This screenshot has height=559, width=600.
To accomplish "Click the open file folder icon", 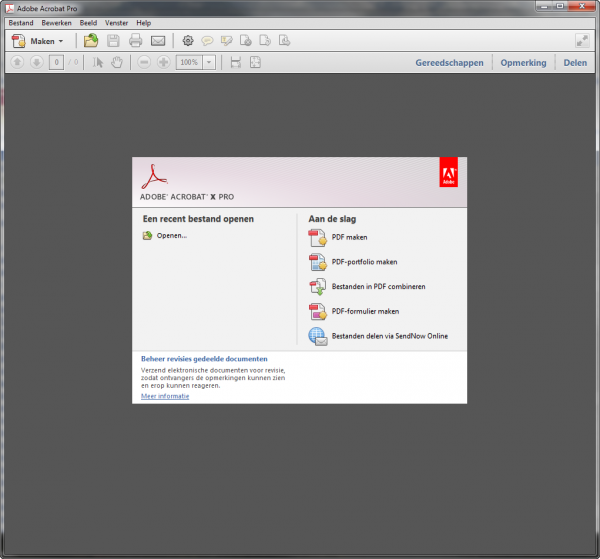I will tap(91, 41).
